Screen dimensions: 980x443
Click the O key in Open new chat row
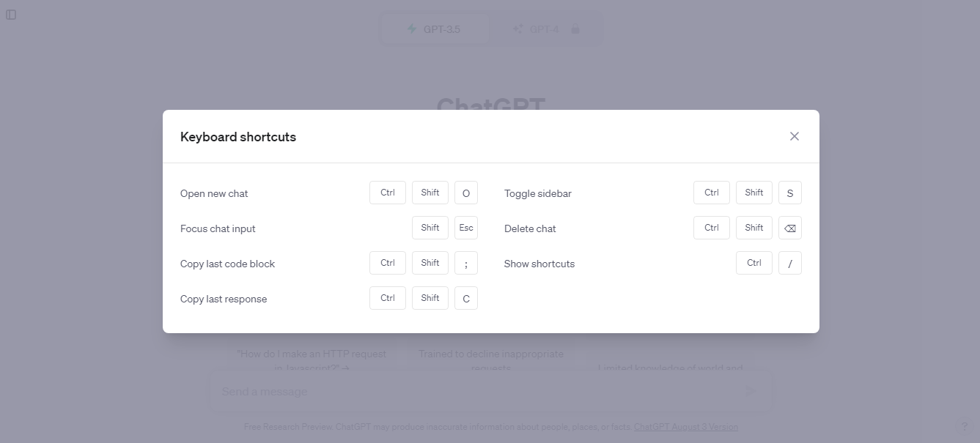(x=466, y=193)
